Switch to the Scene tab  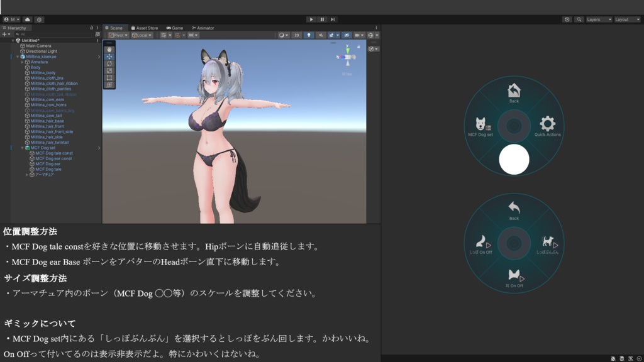point(114,28)
